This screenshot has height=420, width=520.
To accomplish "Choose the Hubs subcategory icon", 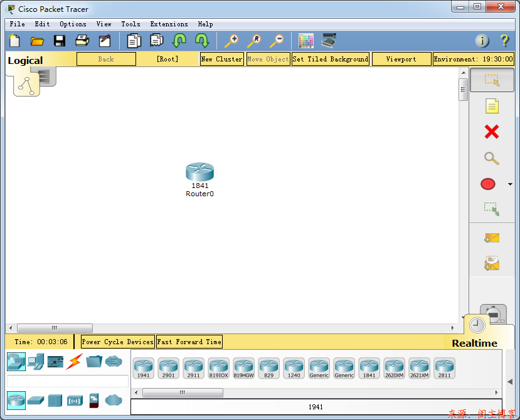I will [55, 401].
